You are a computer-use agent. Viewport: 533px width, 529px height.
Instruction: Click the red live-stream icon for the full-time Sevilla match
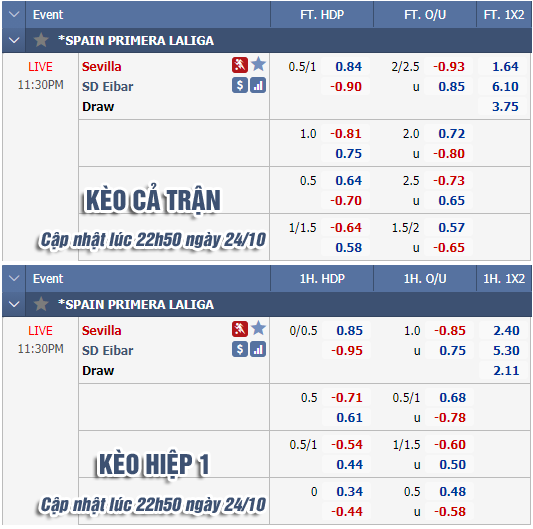(x=240, y=65)
